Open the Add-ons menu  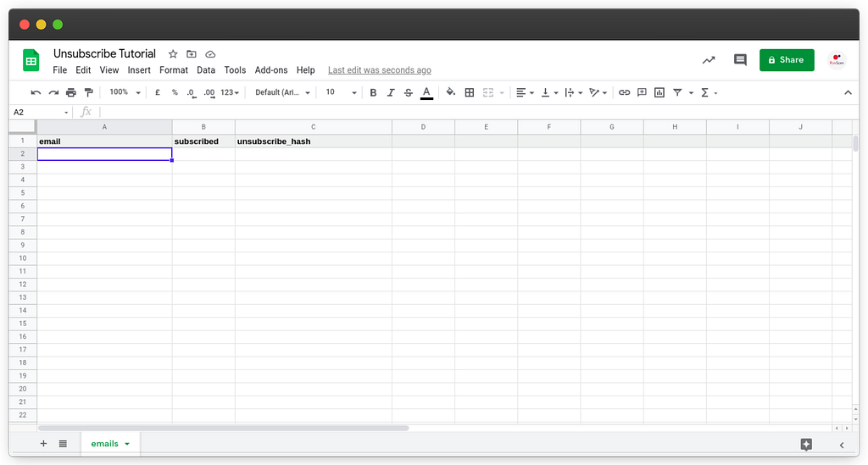(271, 70)
